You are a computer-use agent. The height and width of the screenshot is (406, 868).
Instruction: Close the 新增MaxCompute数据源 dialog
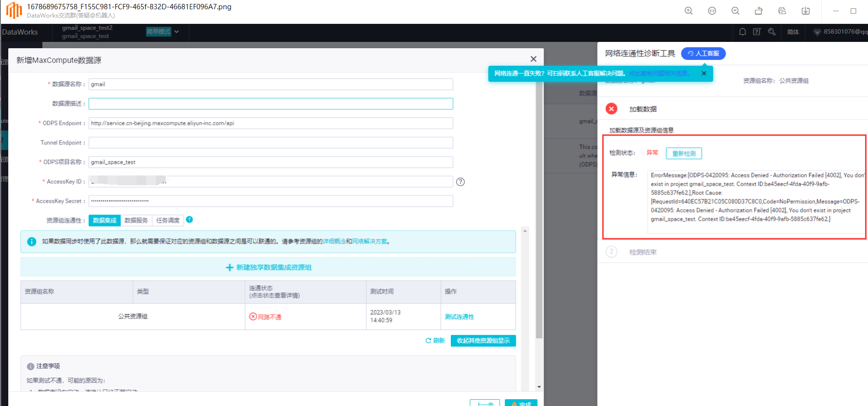534,59
